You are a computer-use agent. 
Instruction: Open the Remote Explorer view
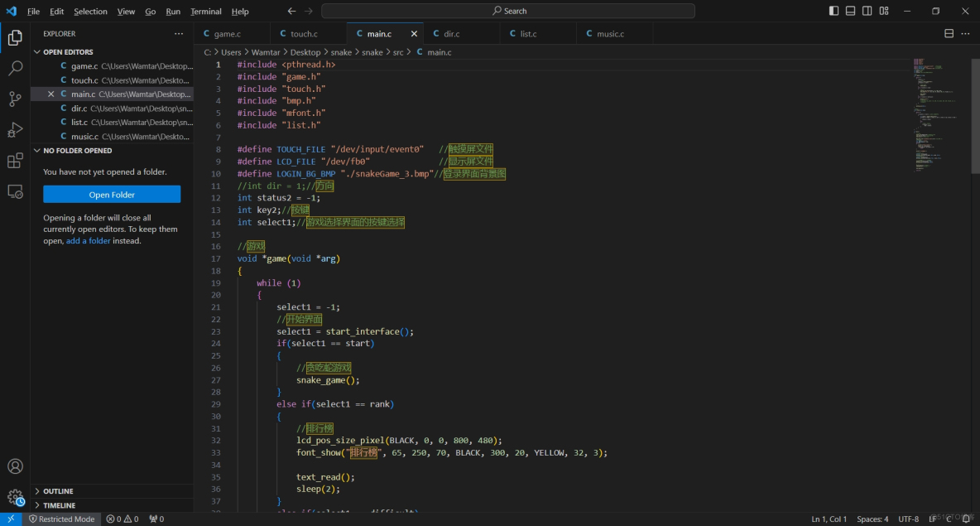[x=15, y=191]
